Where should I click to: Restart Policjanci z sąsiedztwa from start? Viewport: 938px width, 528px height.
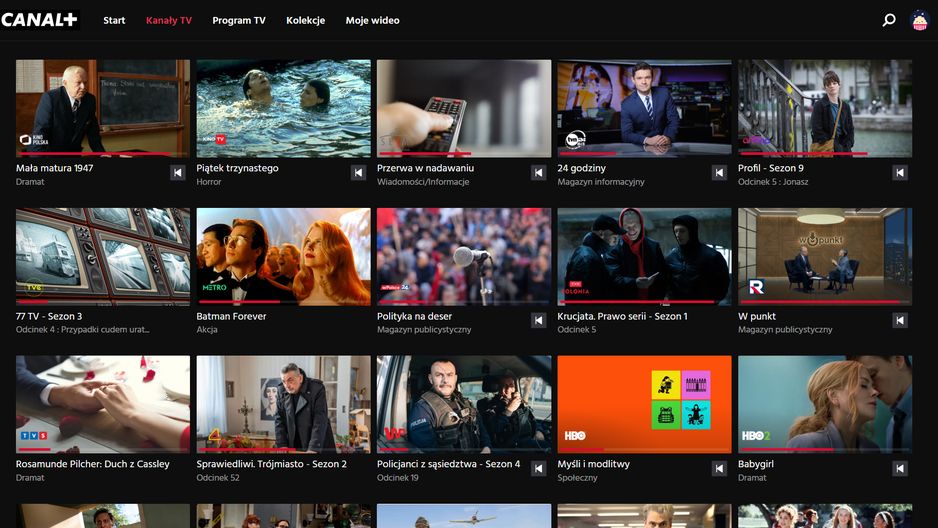coord(538,468)
